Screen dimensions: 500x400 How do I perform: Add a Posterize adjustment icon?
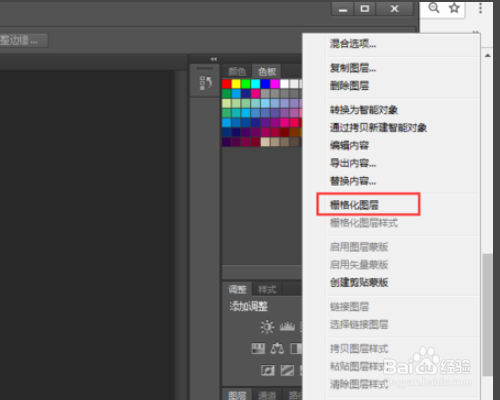click(x=287, y=370)
